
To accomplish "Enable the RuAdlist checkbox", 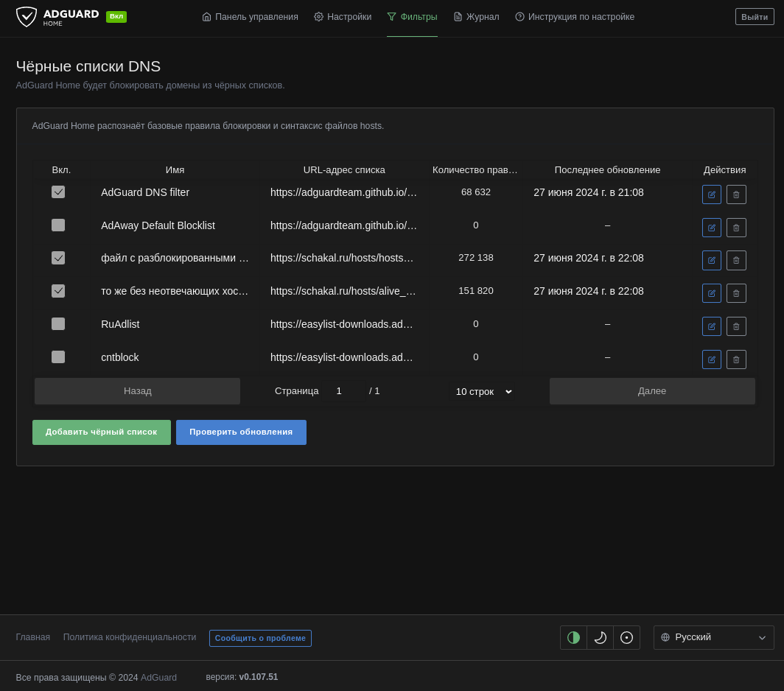I will pos(58,324).
